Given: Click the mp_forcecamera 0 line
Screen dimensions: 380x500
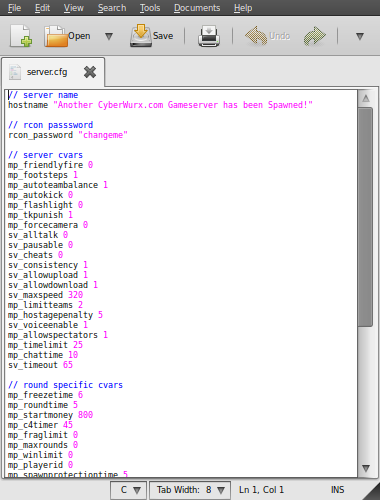Looking at the screenshot, I should pos(48,225).
